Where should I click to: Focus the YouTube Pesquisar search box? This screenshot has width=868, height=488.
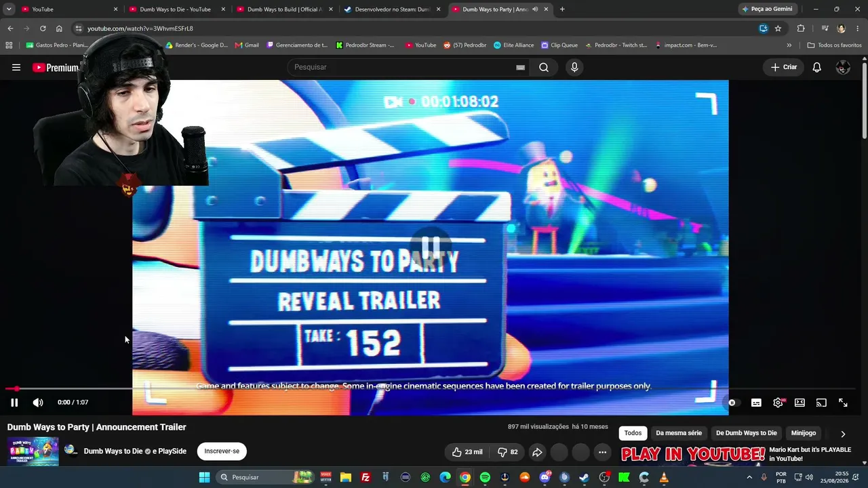coord(409,67)
